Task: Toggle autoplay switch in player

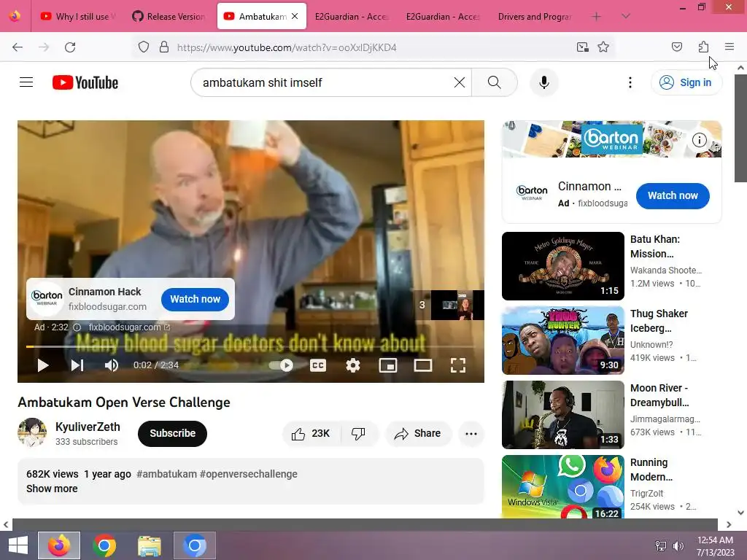Action: [x=281, y=365]
